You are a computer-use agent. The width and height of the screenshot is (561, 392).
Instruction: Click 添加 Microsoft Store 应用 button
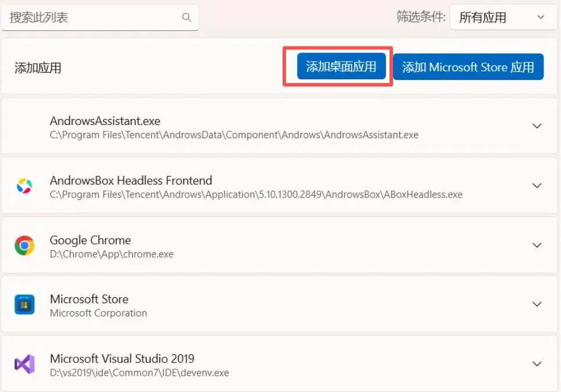tap(469, 67)
